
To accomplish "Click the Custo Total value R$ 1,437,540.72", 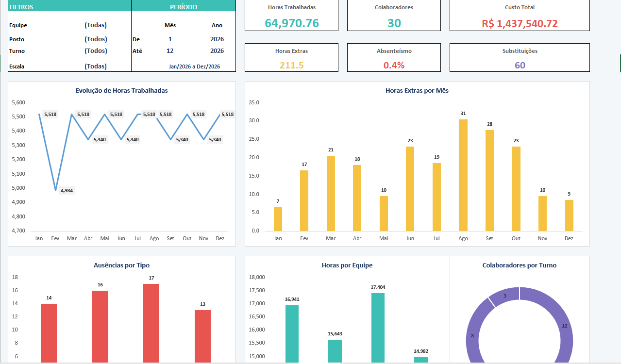I will pos(520,23).
